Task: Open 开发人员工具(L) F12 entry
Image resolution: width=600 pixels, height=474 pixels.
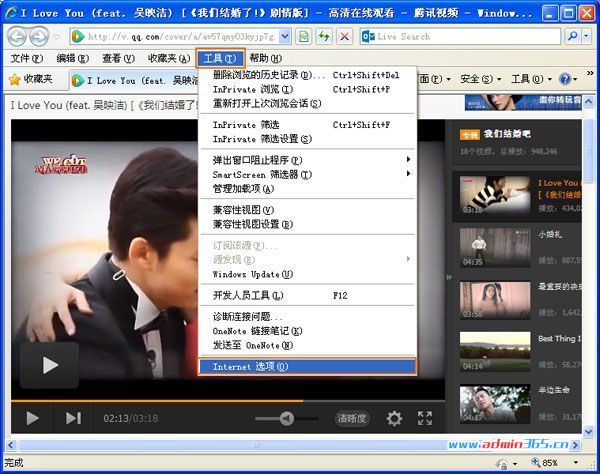Action: point(308,295)
